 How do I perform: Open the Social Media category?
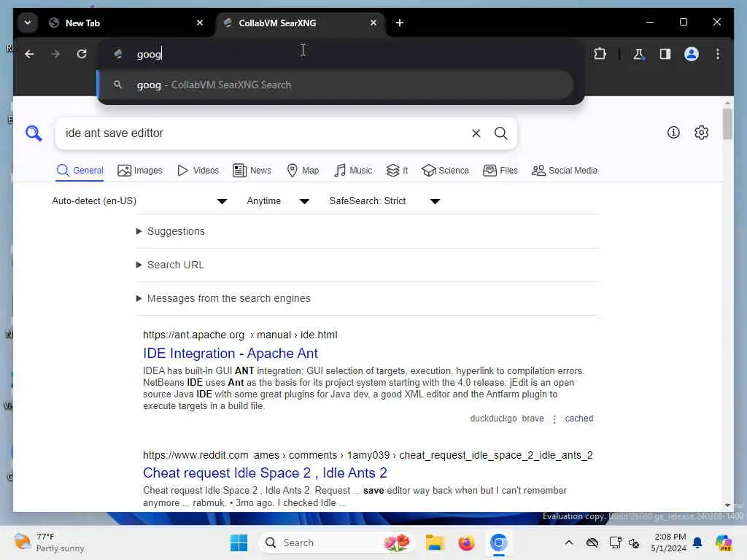pyautogui.click(x=564, y=171)
